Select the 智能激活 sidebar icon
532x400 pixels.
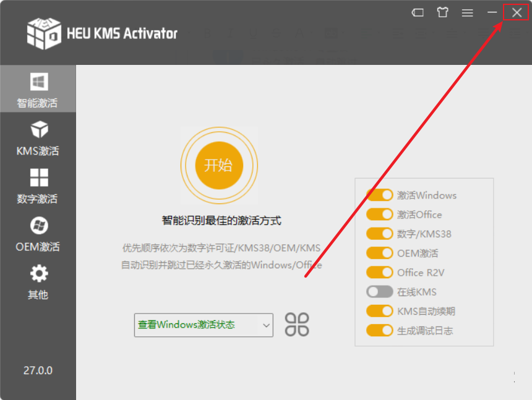[x=38, y=88]
